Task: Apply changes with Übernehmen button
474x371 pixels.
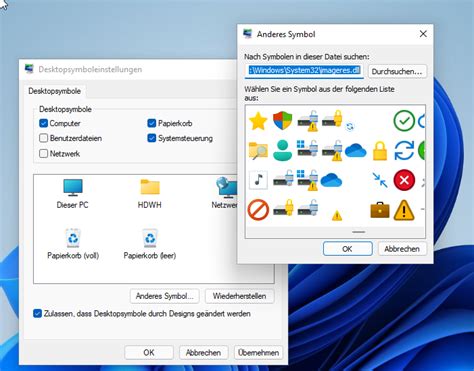Action: click(258, 353)
